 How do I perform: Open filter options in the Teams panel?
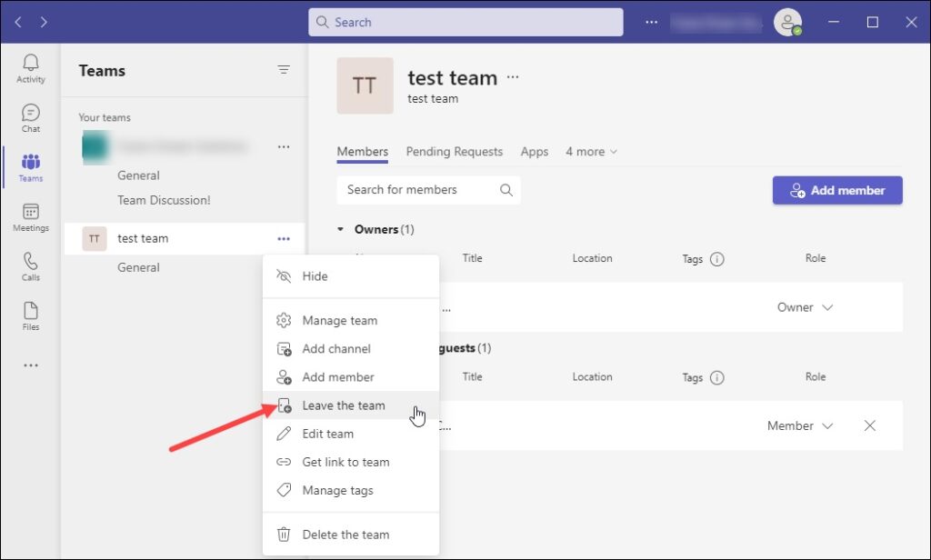284,70
